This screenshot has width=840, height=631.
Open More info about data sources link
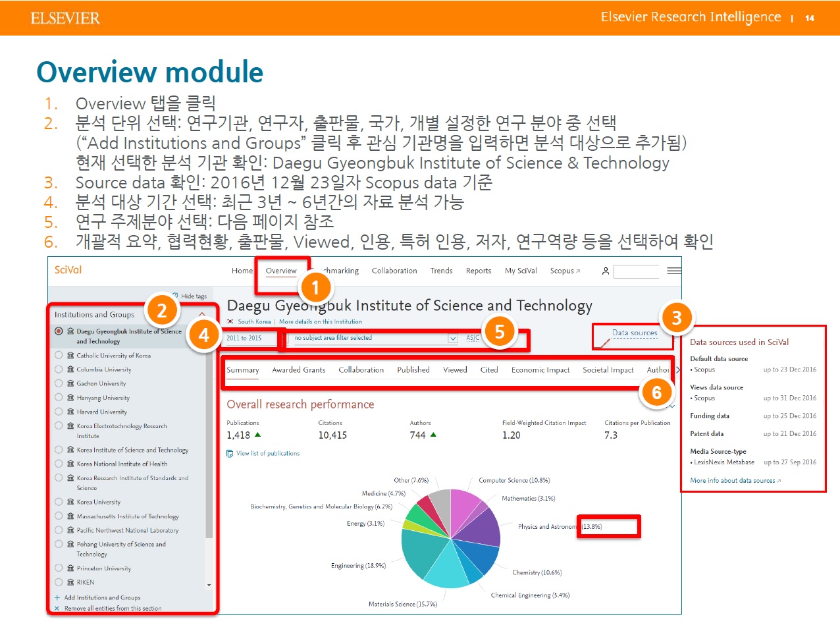tap(735, 481)
